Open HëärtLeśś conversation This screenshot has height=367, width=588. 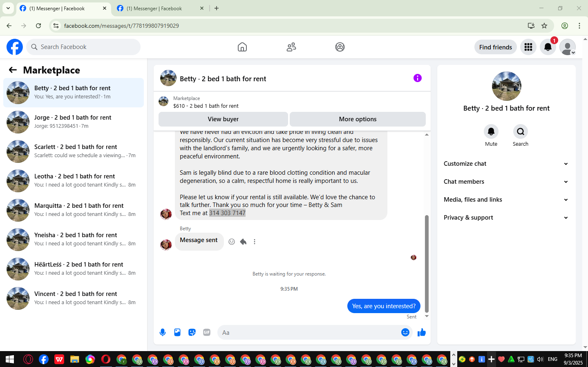pos(74,269)
